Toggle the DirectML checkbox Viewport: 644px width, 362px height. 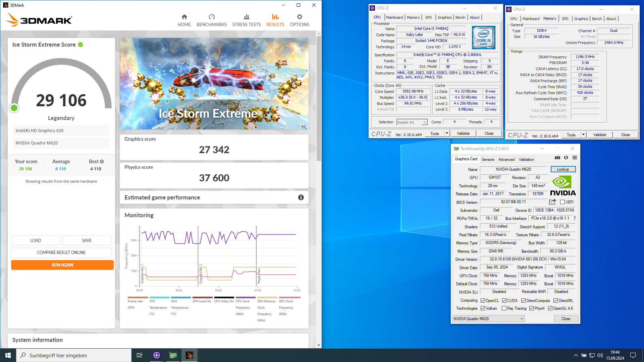(x=556, y=301)
